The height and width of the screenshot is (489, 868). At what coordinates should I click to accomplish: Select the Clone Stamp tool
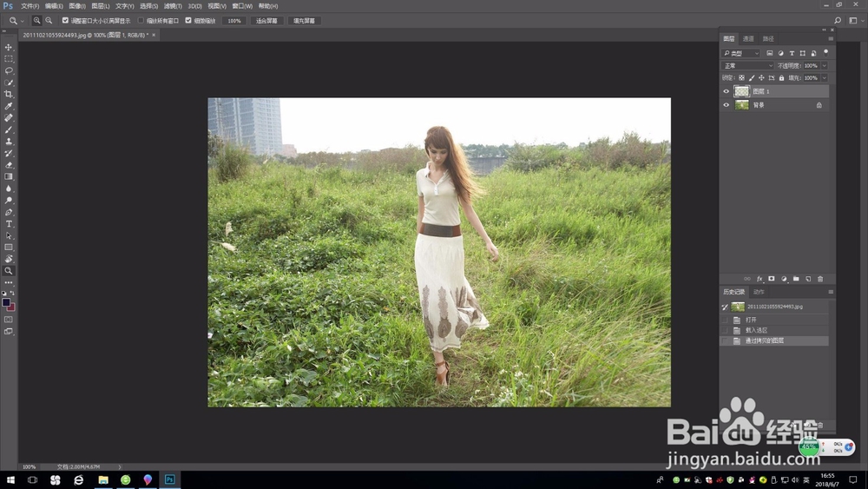(9, 142)
